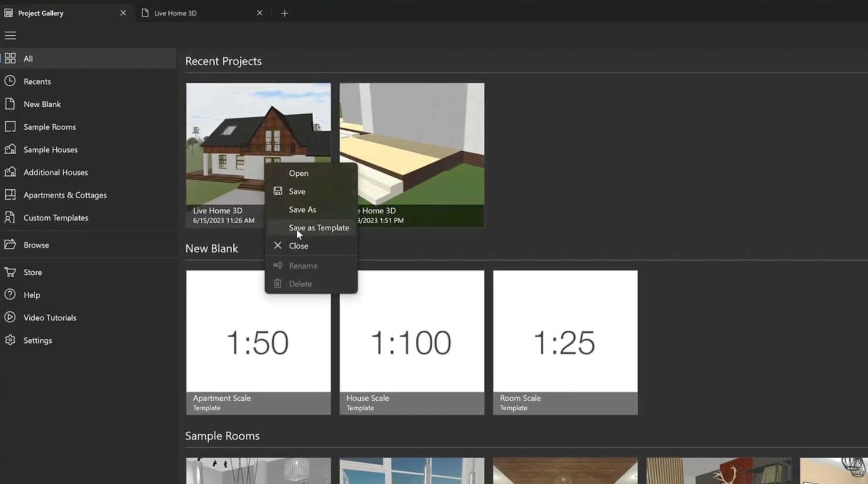Click the Recents clock icon
Viewport: 868px width, 484px height.
(10, 81)
